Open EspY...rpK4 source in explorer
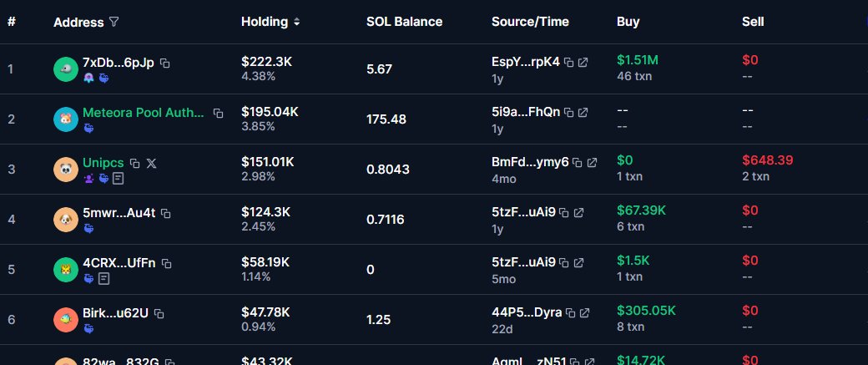The width and height of the screenshot is (868, 365). pyautogui.click(x=583, y=62)
